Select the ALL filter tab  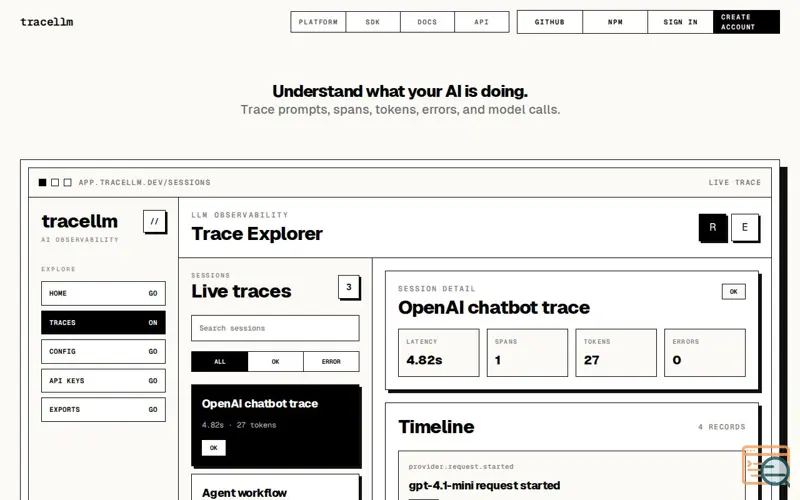(220, 361)
